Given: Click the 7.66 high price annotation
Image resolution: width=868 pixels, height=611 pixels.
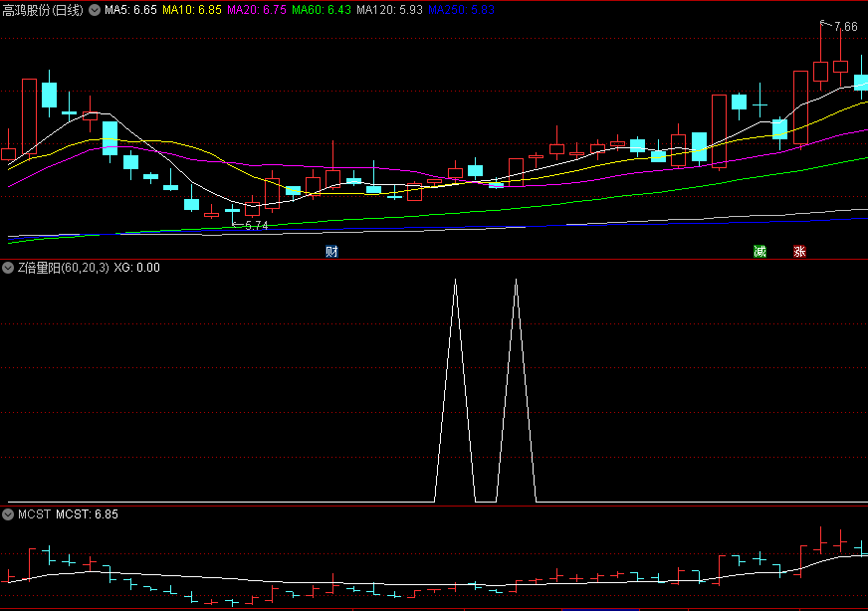Looking at the screenshot, I should pyautogui.click(x=845, y=27).
